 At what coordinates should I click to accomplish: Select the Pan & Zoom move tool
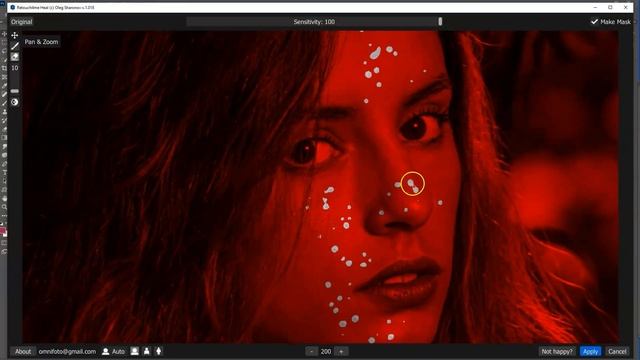coord(15,36)
